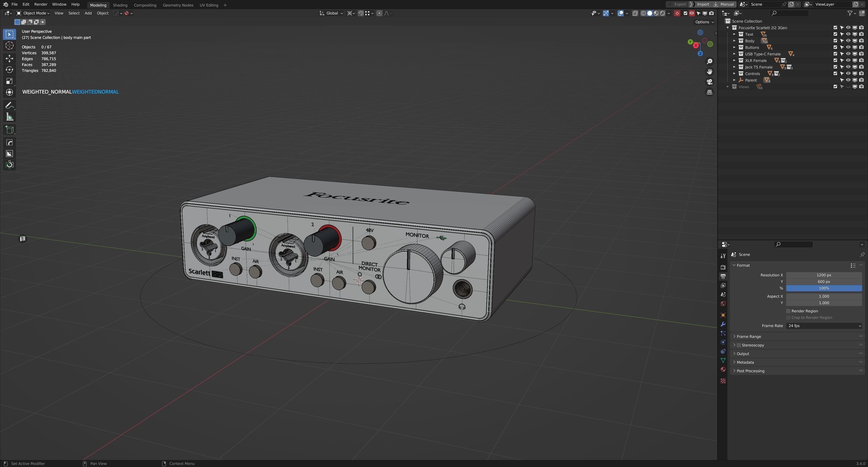Hide Body collection with eye icon

coord(848,41)
